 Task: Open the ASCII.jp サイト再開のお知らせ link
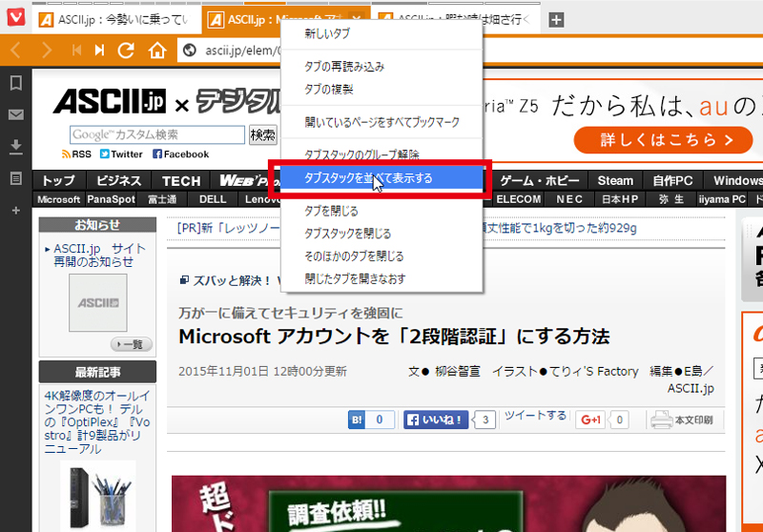coord(99,255)
